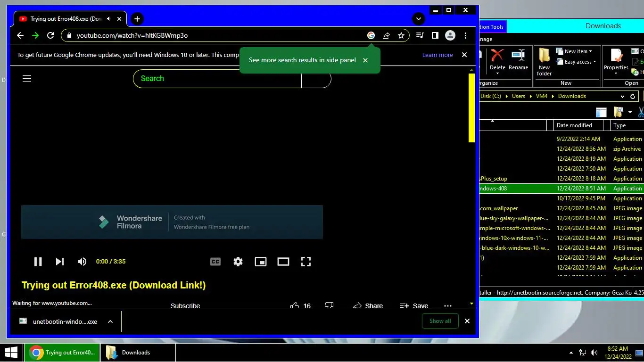Expand New item dropdown
This screenshot has height=362, width=644.
[574, 51]
